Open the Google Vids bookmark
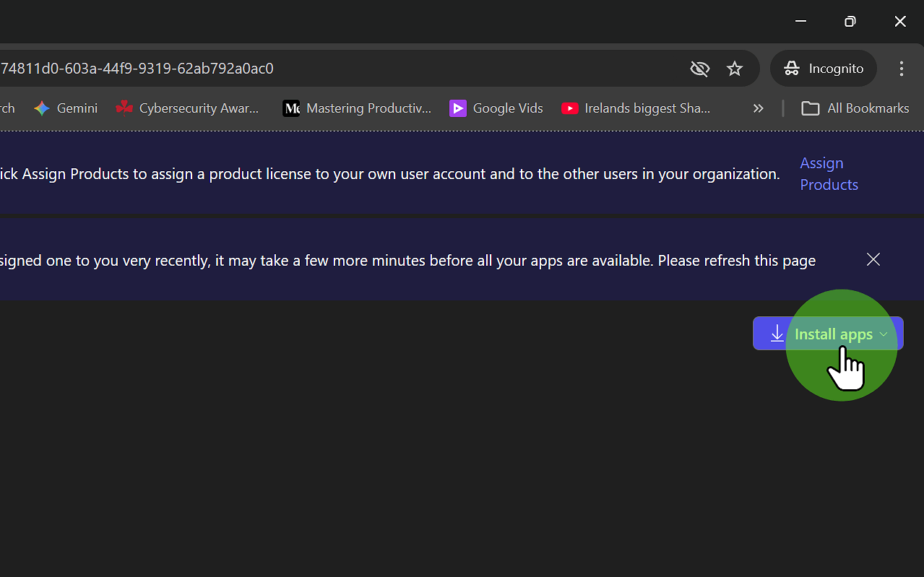Screen dimensions: 924x577 point(496,108)
